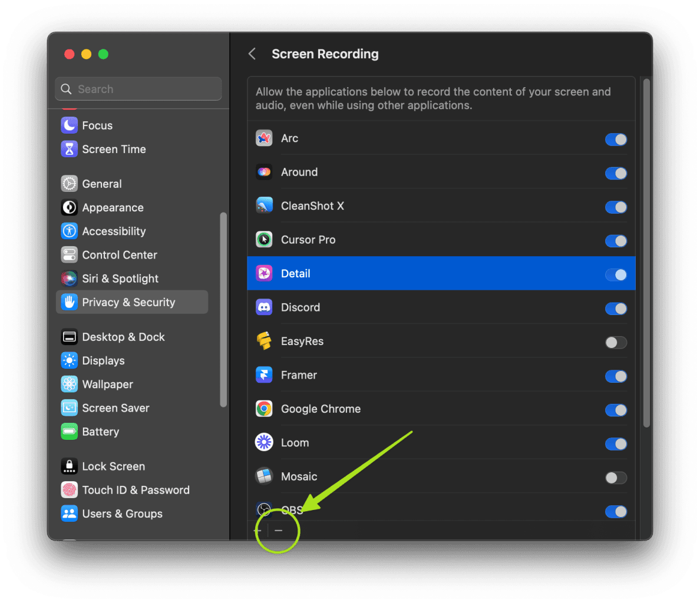700x603 pixels.
Task: Toggle CleanShot X screen recording off
Action: click(x=616, y=207)
